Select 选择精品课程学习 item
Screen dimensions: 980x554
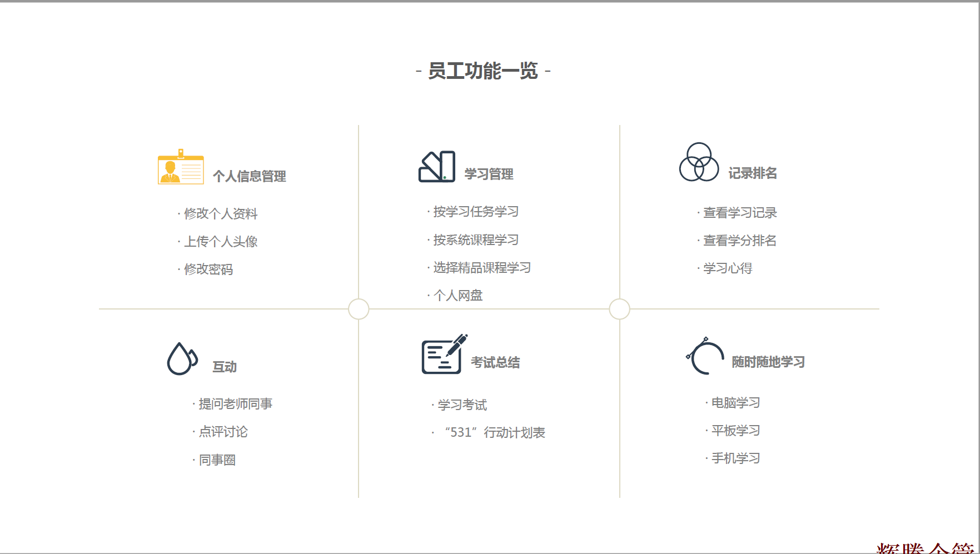point(482,268)
